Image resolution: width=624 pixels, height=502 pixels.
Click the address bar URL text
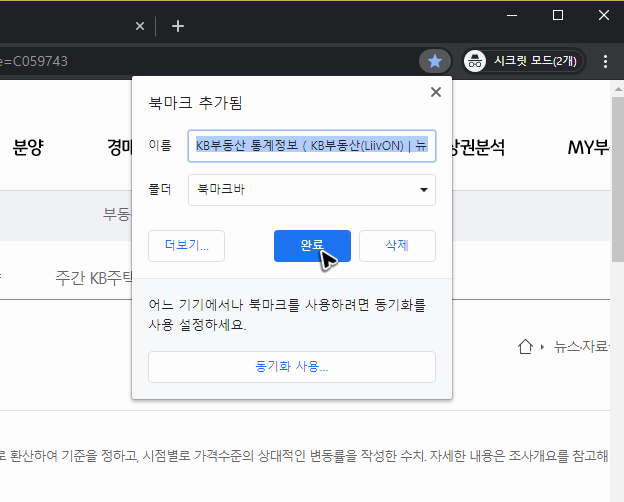(34, 61)
